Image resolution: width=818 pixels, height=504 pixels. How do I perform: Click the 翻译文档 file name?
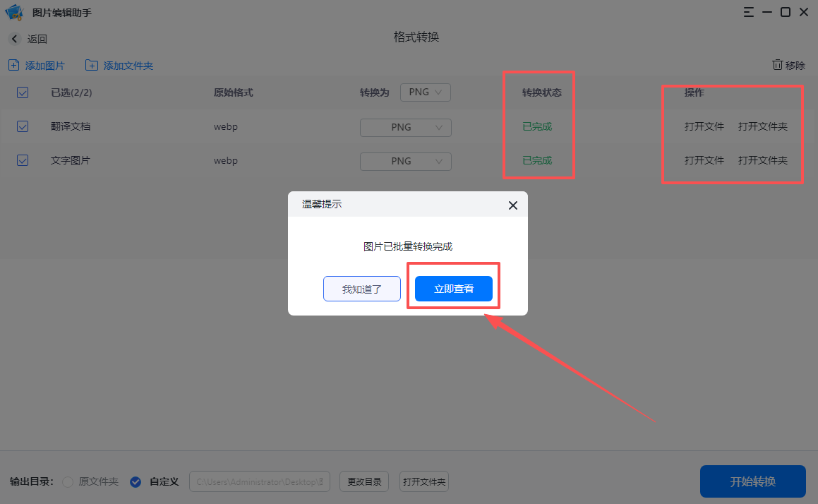pos(71,126)
